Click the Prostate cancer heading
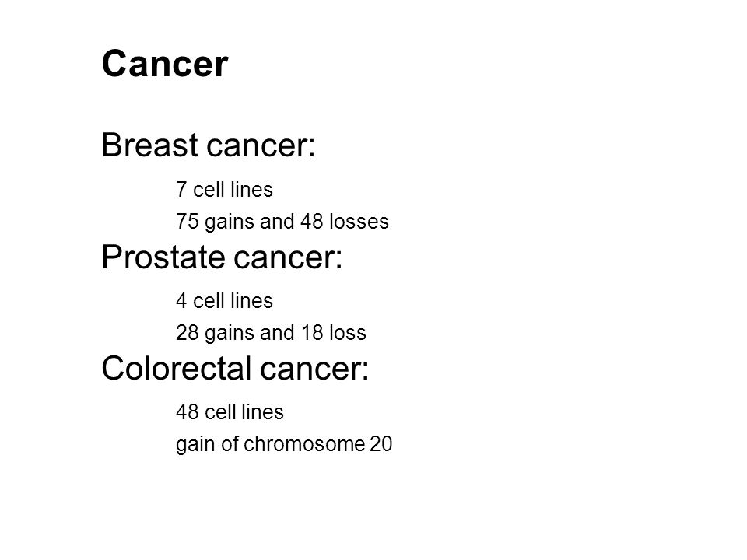Image resolution: width=747 pixels, height=560 pixels. click(222, 257)
